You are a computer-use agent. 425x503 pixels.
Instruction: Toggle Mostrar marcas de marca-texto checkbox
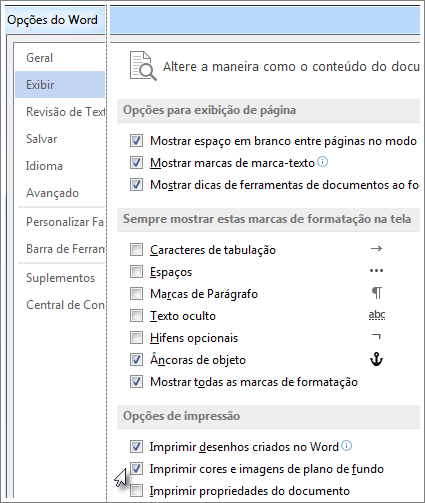click(x=136, y=163)
